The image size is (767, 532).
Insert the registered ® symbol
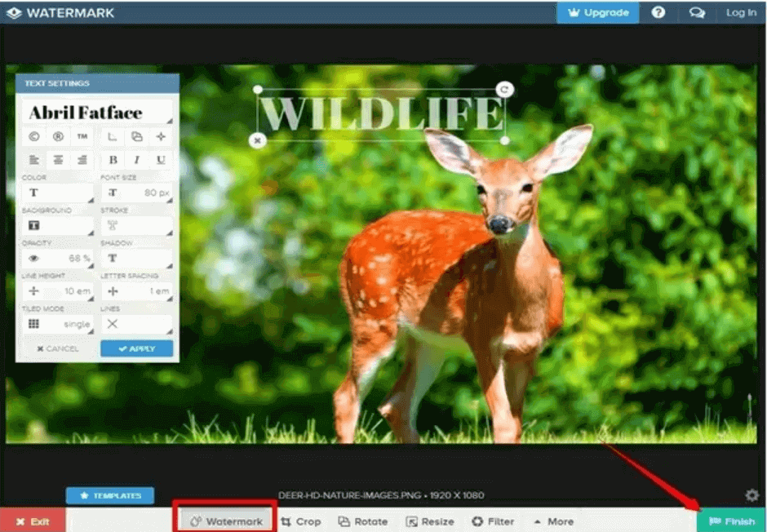coord(57,137)
